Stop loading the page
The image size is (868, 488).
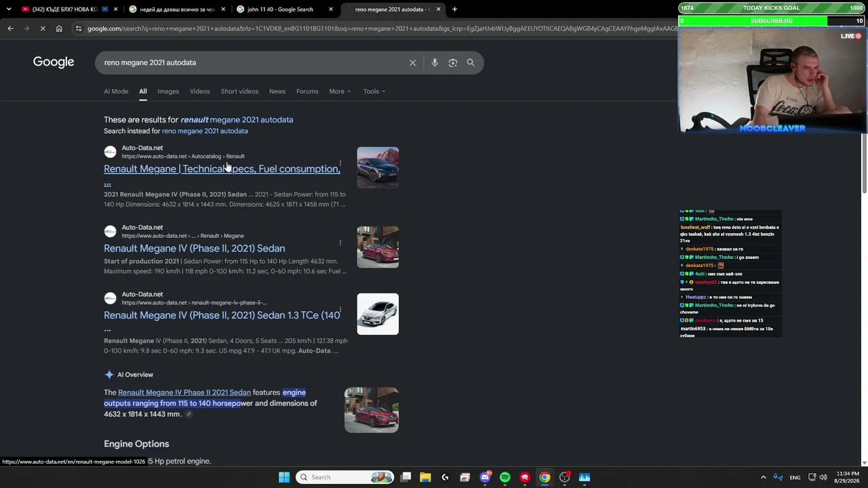(x=43, y=28)
